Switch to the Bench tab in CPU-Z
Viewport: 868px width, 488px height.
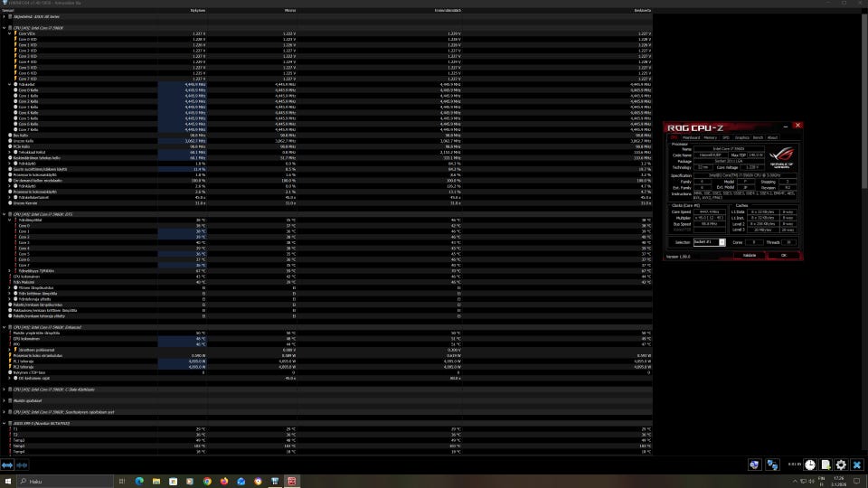tap(758, 137)
